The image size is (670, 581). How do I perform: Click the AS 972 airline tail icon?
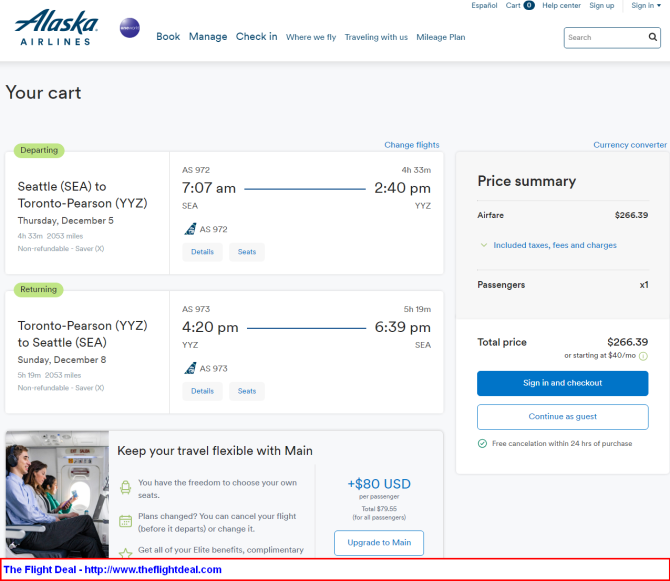[x=190, y=229]
